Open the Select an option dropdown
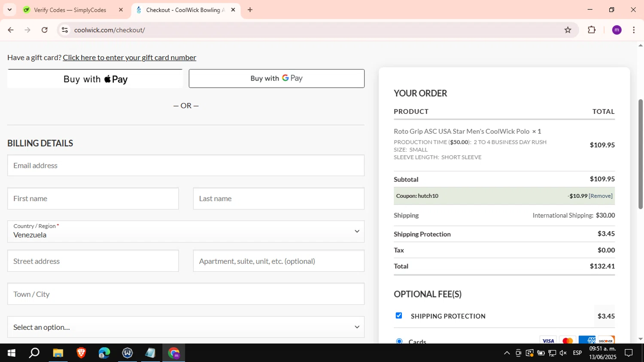The image size is (644, 362). [x=186, y=327]
